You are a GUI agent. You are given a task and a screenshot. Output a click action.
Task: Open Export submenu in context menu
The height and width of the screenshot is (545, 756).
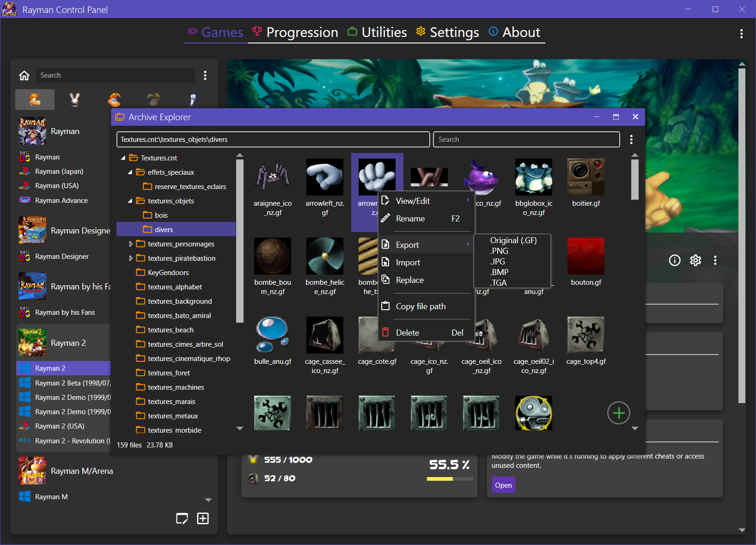[x=426, y=245]
